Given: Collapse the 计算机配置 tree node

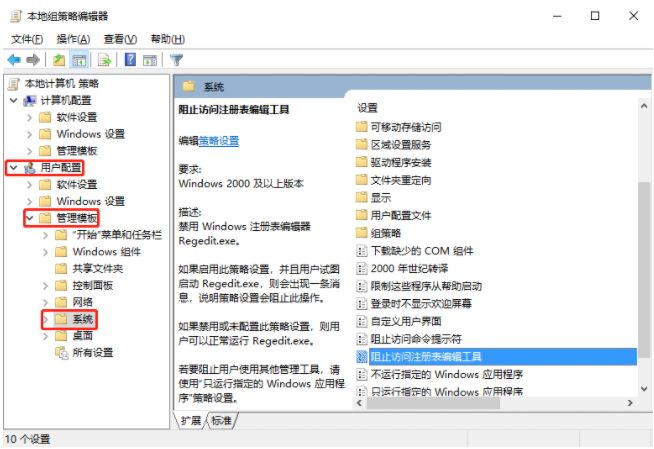Looking at the screenshot, I should coord(12,100).
